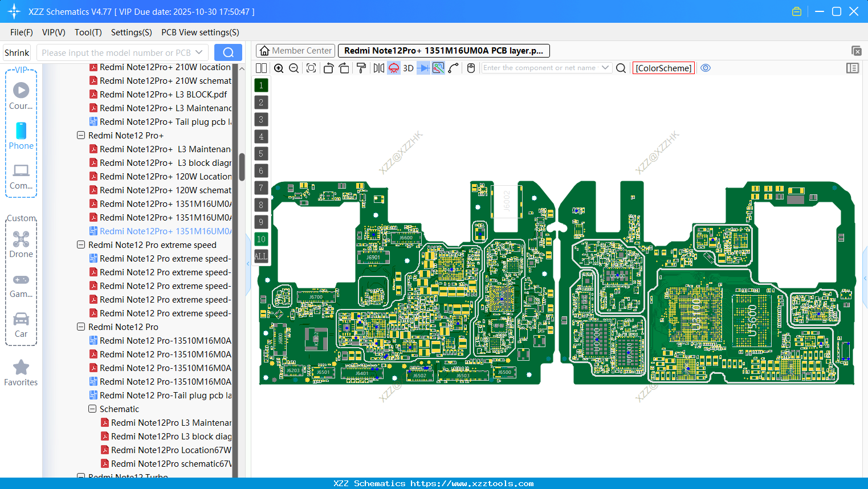
Task: Open the side-by-side split view icon
Action: 261,68
